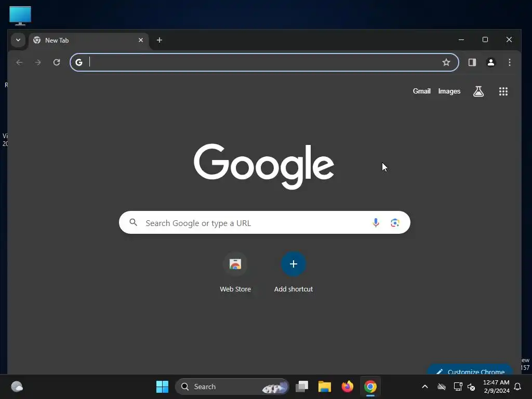Open the Images link

coord(449,91)
